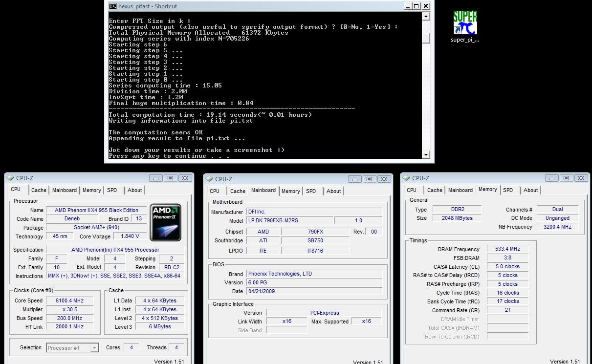This screenshot has height=364, width=592.
Task: Close the middle CPU-Z window
Action: pos(384,179)
